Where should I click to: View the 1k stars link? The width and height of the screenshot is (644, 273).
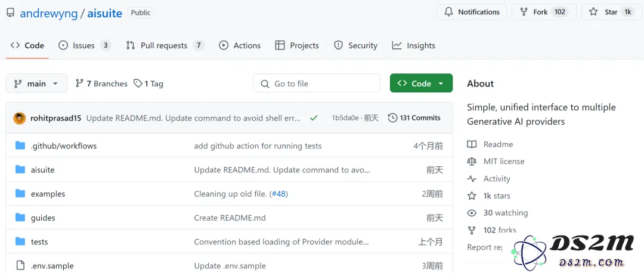pos(497,196)
